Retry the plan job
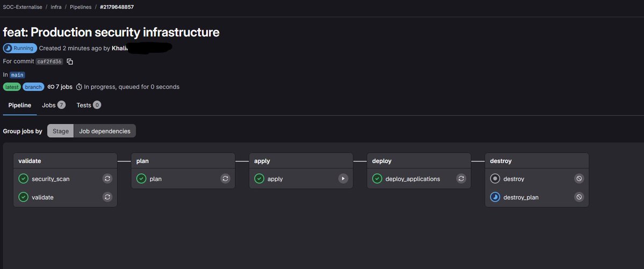 225,179
